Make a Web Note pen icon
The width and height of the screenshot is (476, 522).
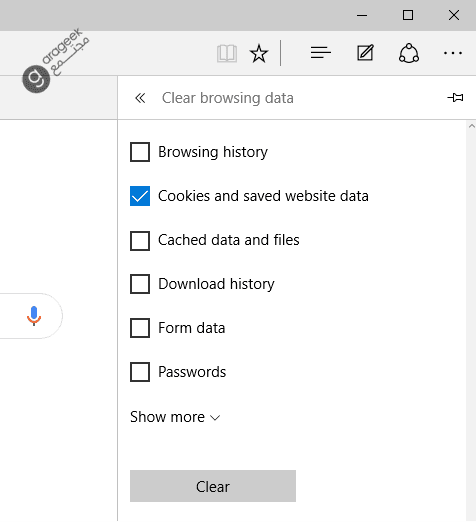tap(365, 53)
